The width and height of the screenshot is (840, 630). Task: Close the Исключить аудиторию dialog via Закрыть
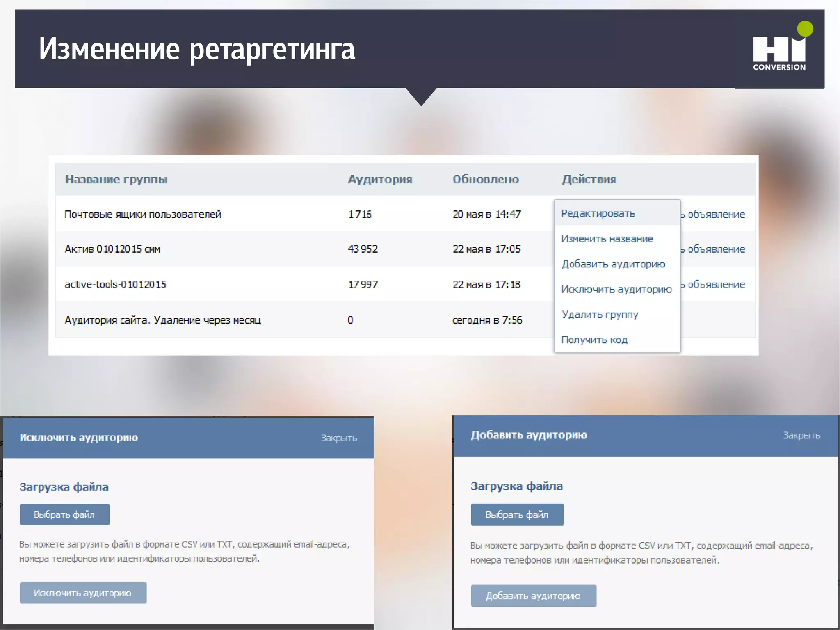[x=339, y=438]
